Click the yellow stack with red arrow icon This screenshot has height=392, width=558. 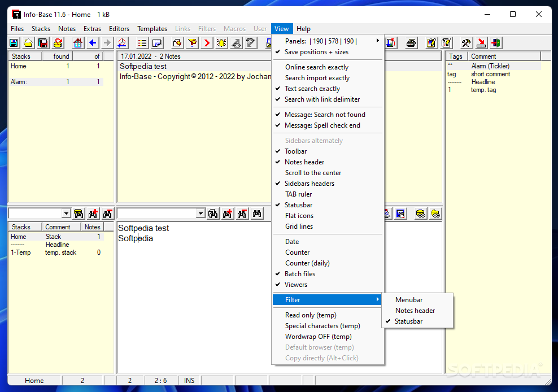(58, 43)
